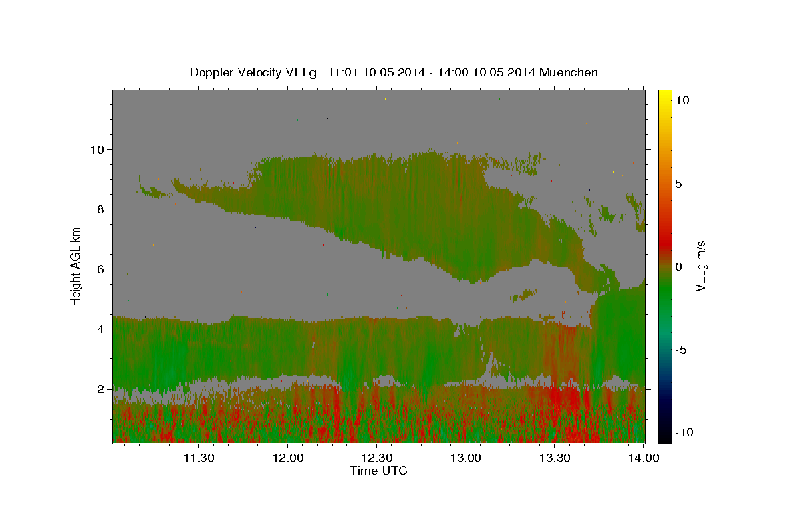798x532 pixels.
Task: Click the '14:00' time axis label
Action: coord(644,458)
